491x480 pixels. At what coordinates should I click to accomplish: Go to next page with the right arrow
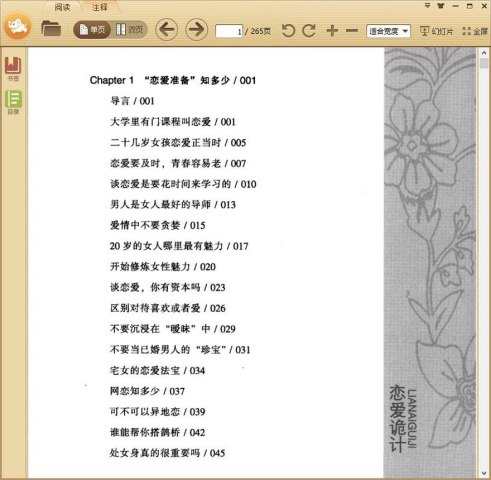point(196,30)
